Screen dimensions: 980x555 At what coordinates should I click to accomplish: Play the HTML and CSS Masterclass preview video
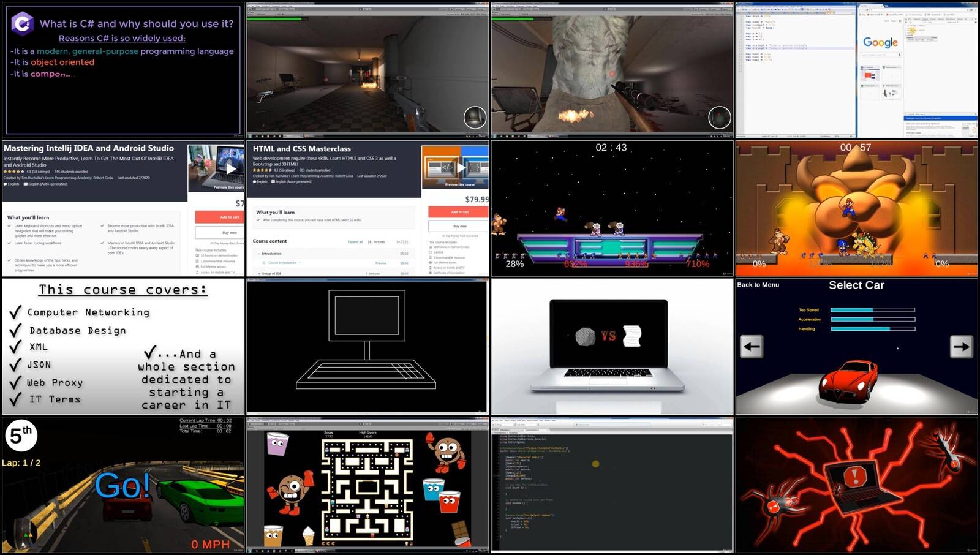(462, 167)
